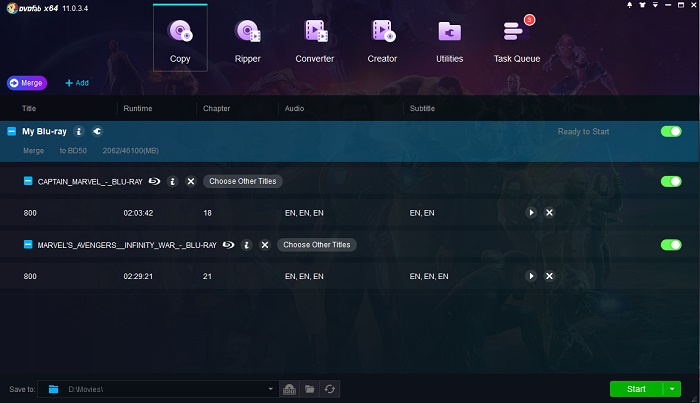Select subtitle EN, EN, EN for Infinity War
700x403 pixels.
coord(429,276)
